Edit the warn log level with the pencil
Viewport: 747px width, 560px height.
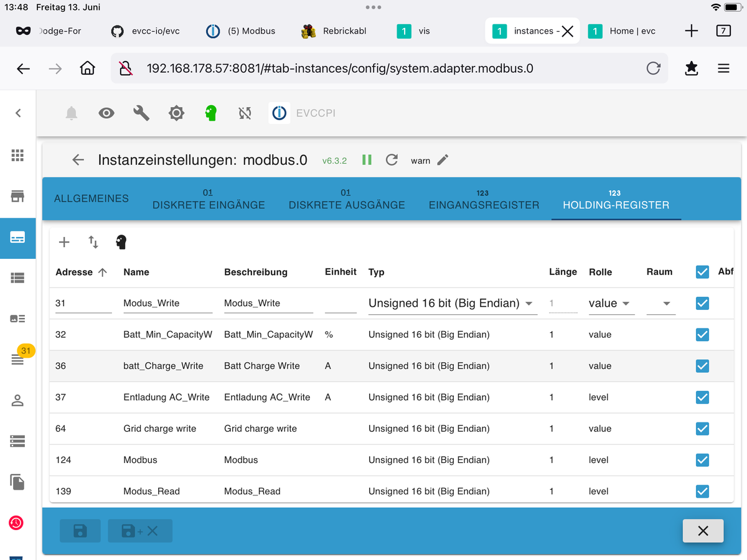(x=443, y=160)
